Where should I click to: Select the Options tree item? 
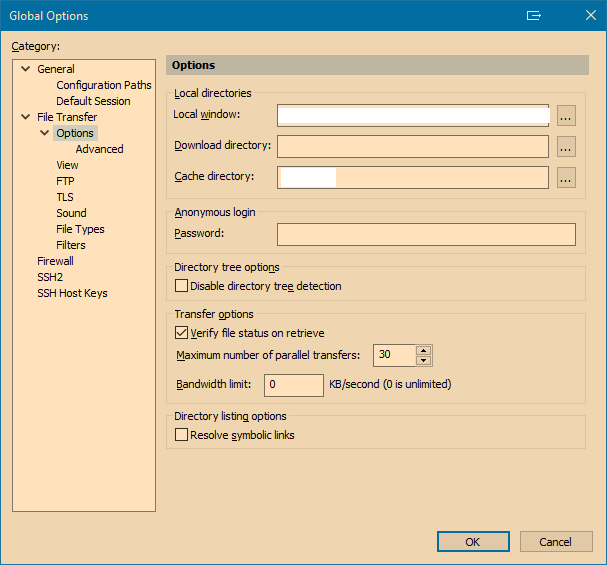tap(75, 133)
